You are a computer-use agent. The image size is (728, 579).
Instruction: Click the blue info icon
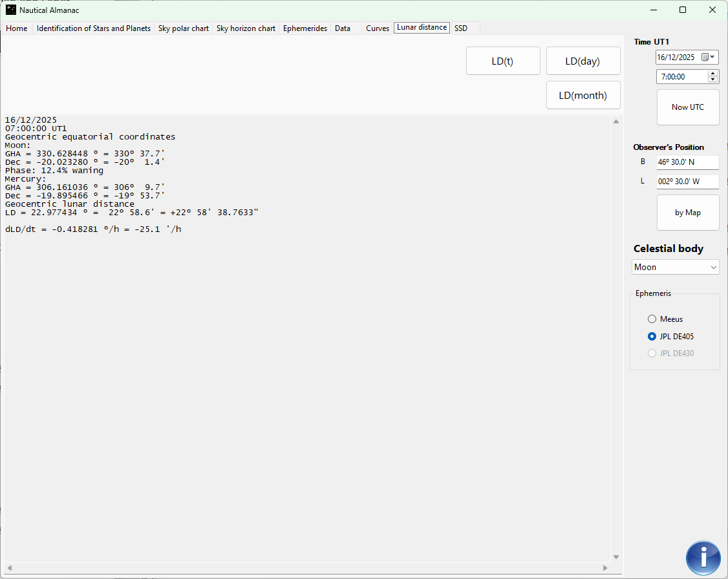click(x=703, y=558)
